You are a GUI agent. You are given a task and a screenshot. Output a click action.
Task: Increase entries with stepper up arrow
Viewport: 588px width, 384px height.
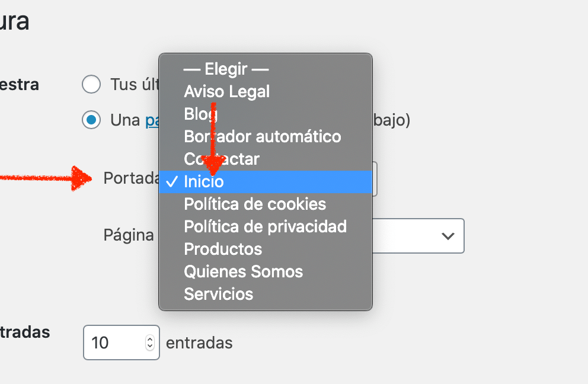click(x=150, y=338)
